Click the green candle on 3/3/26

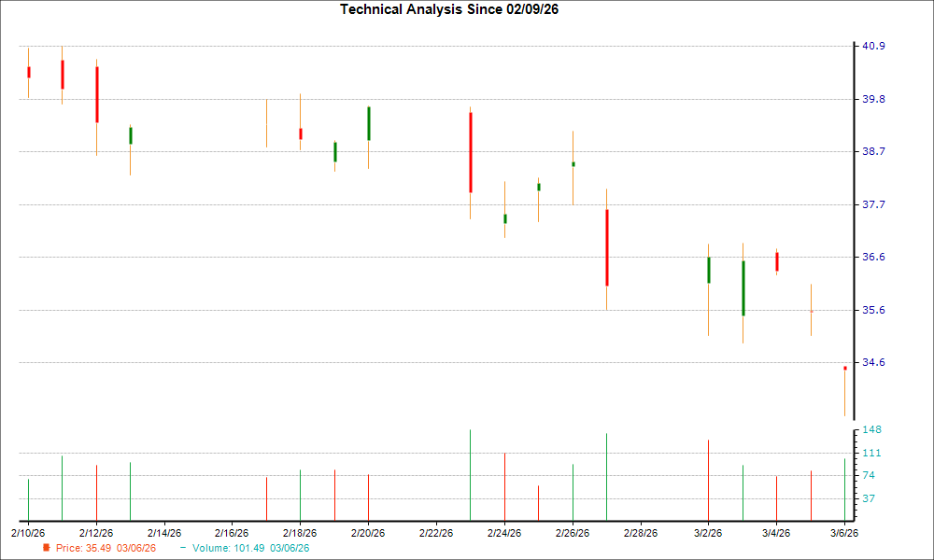[x=742, y=285]
